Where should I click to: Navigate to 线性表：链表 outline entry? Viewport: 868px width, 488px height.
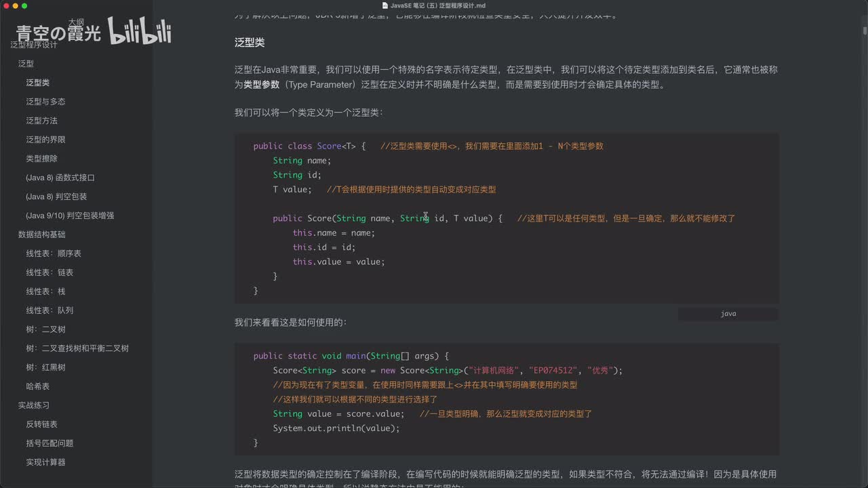coord(50,272)
